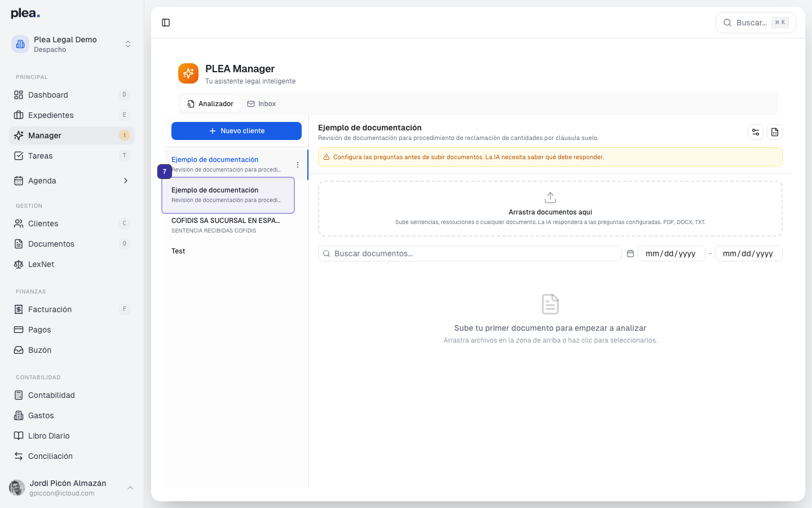This screenshot has width=812, height=508.
Task: Select the Test client in the list
Action: [178, 251]
